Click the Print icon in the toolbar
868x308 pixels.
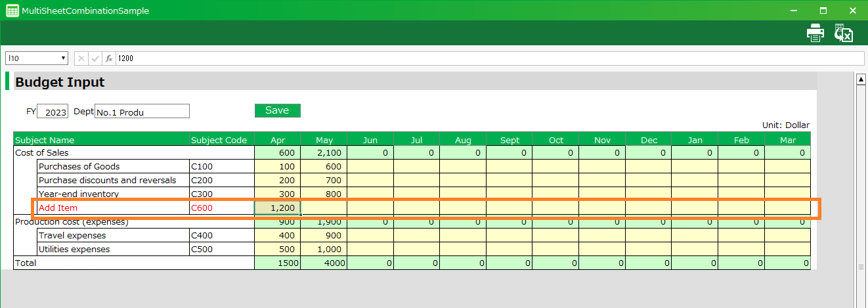pyautogui.click(x=815, y=33)
